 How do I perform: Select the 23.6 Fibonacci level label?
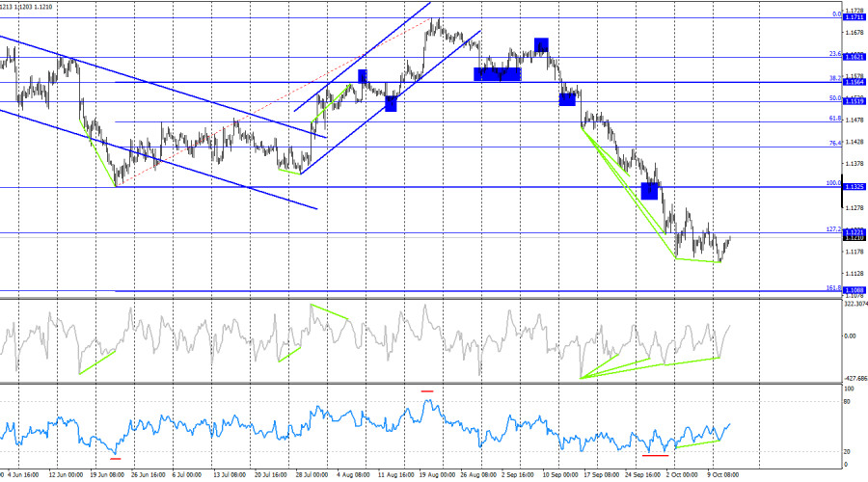[835, 54]
